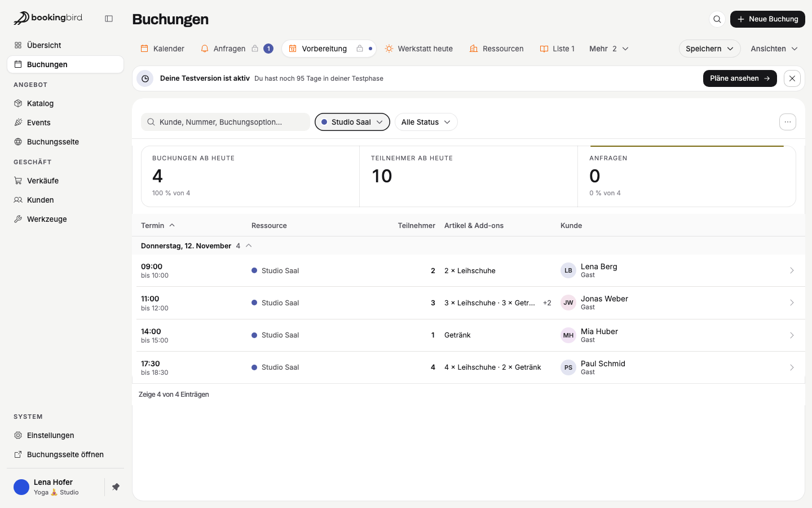Click the clock icon in trial banner

(x=145, y=78)
